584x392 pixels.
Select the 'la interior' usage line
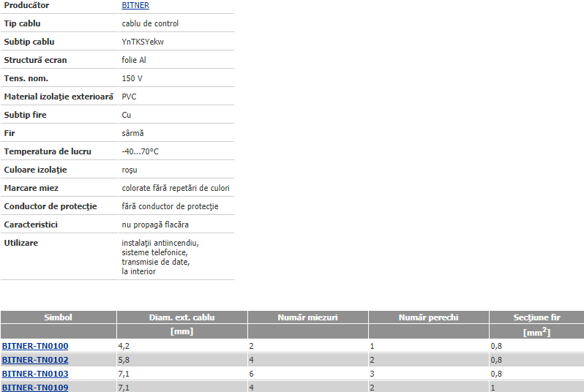point(138,271)
